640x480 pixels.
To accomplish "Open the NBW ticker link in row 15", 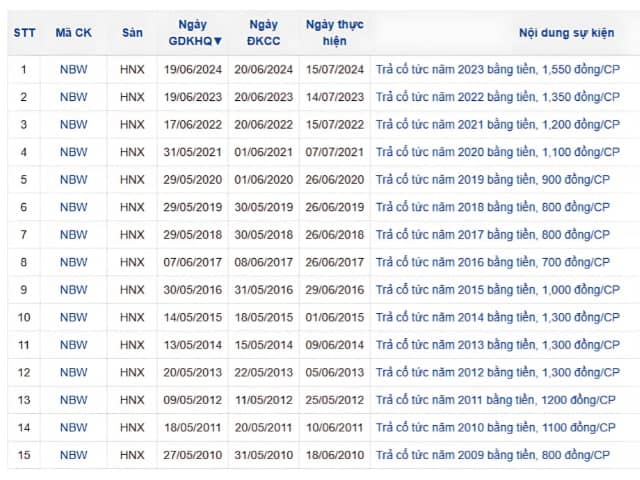I will tap(73, 455).
